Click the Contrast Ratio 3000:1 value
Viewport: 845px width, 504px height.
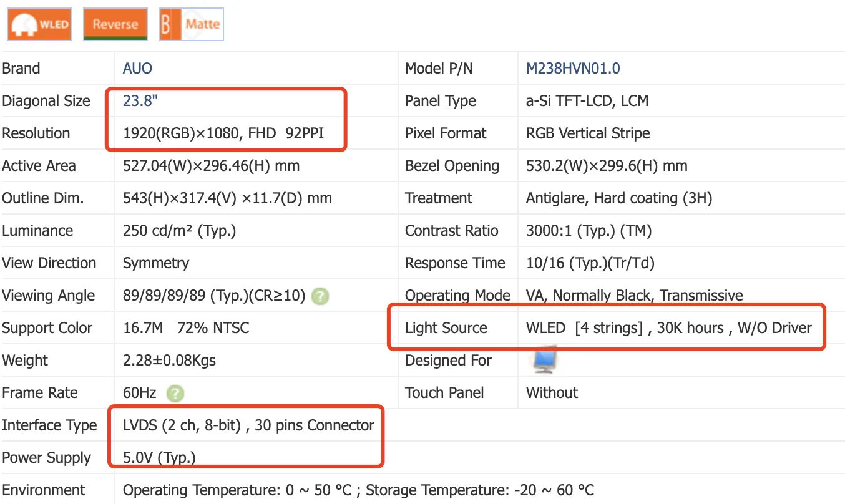point(589,231)
